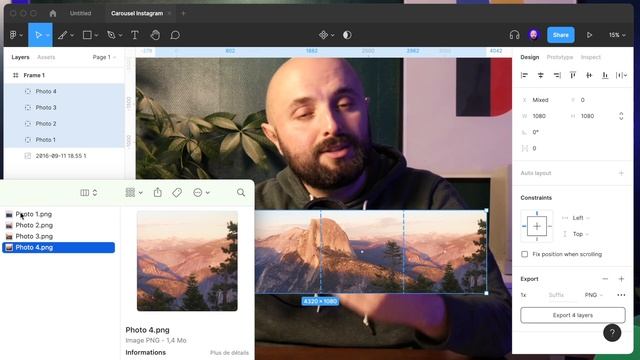Select Photo 4.png in Finder list
This screenshot has height=360, width=640.
tap(58, 247)
